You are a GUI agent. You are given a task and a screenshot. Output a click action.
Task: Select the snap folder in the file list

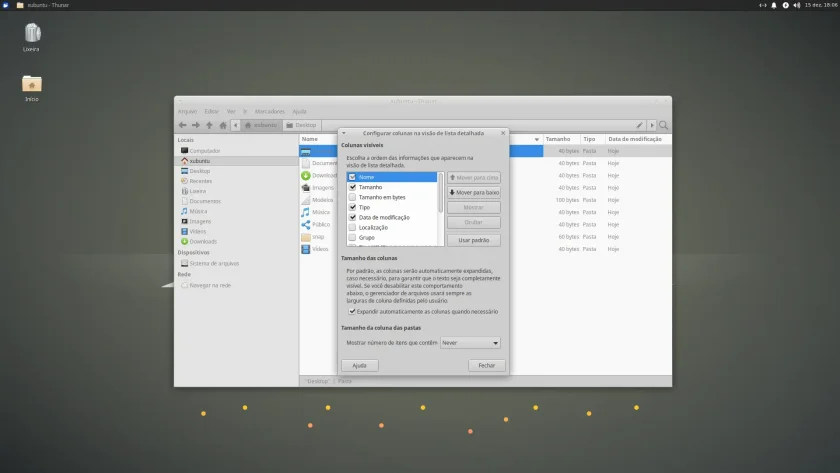318,237
